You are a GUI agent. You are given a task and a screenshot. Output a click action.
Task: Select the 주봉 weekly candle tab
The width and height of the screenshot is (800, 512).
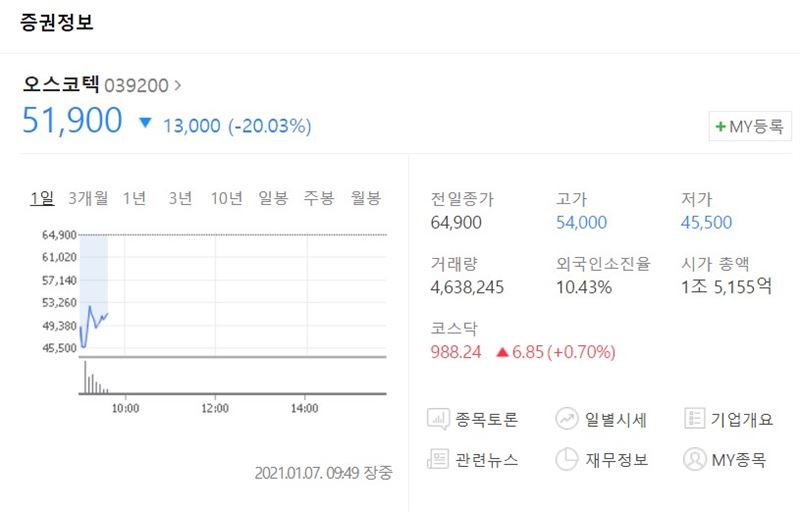click(x=319, y=198)
